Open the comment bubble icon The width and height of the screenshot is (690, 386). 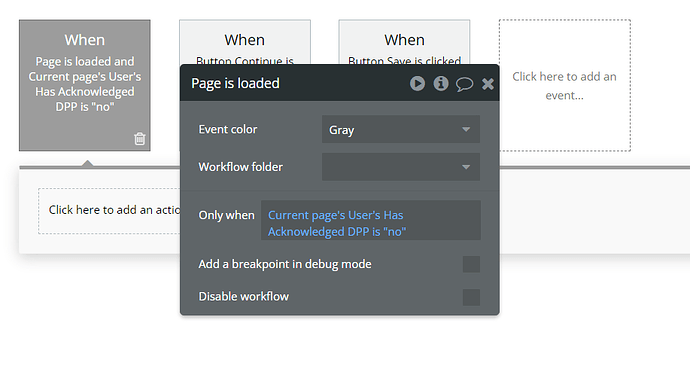click(464, 84)
